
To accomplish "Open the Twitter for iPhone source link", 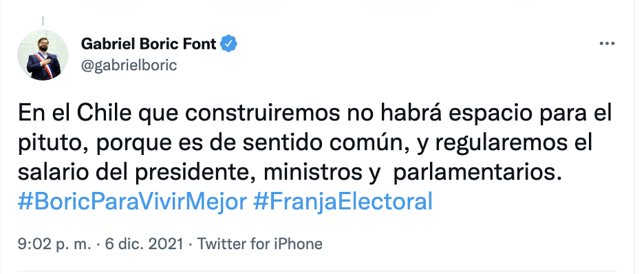I will pyautogui.click(x=259, y=244).
